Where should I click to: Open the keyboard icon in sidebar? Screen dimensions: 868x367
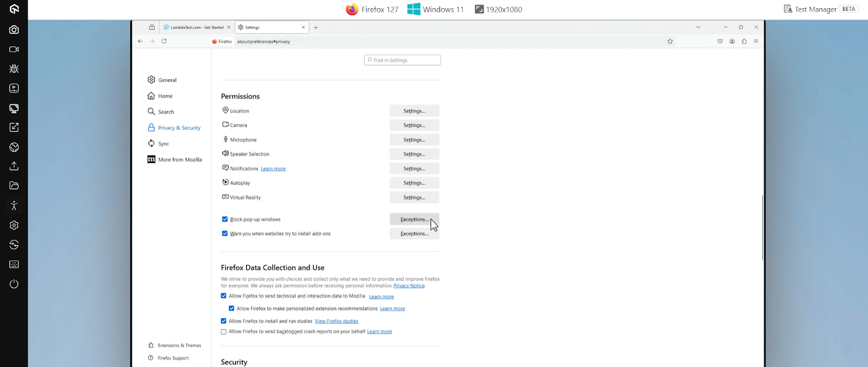[x=14, y=264]
